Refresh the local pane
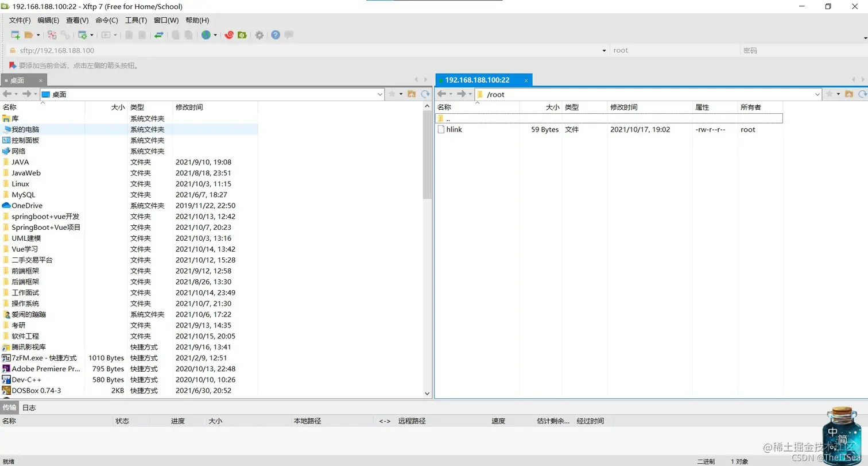 point(425,94)
